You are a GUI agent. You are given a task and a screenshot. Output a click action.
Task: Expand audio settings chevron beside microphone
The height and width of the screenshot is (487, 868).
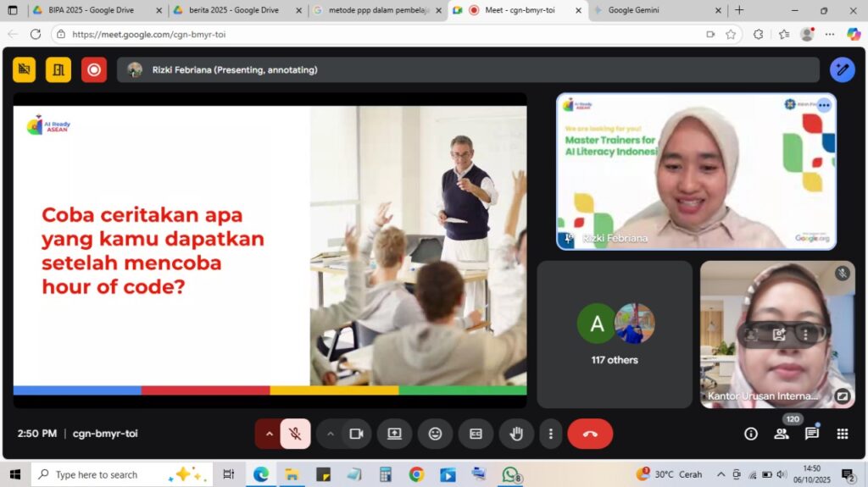pos(270,434)
